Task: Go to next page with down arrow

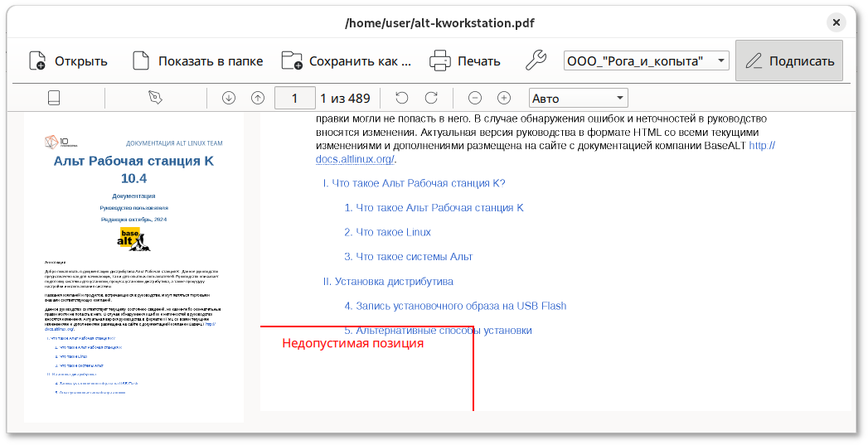Action: pos(229,98)
